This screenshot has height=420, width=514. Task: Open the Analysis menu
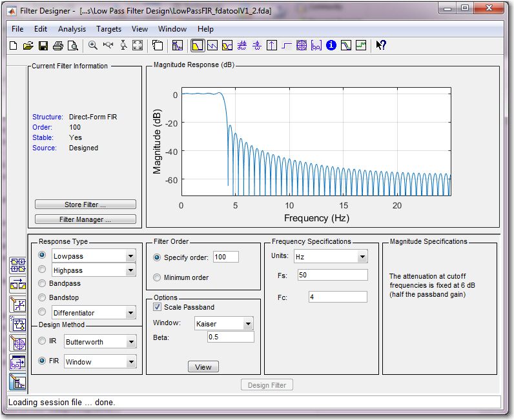[x=72, y=29]
